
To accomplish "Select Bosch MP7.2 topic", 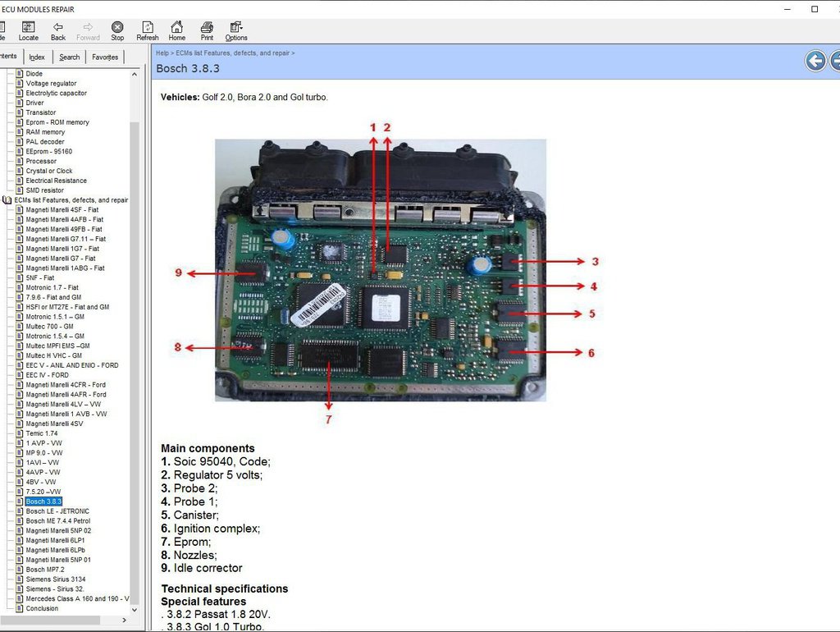I will tap(45, 570).
